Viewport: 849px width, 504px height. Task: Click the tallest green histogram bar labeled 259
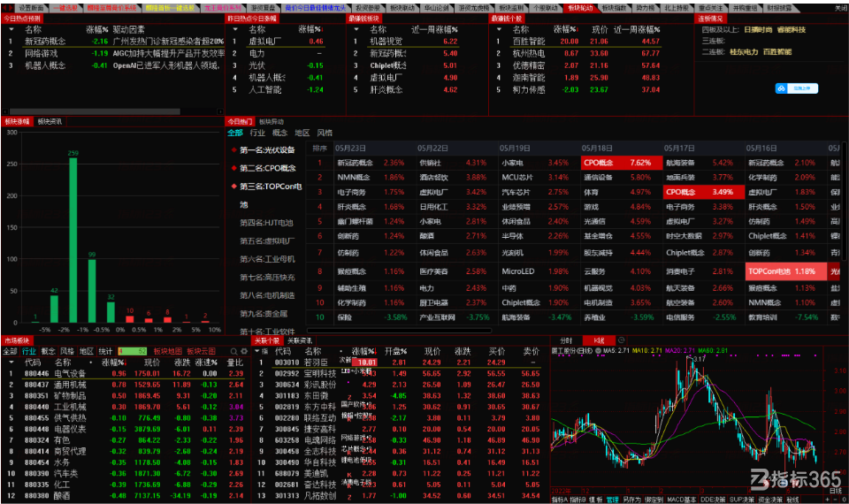click(x=73, y=240)
